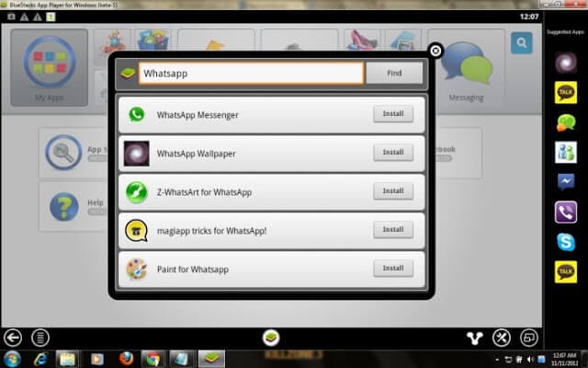Open Skype suggested app
The height and width of the screenshot is (368, 588).
coord(566,242)
